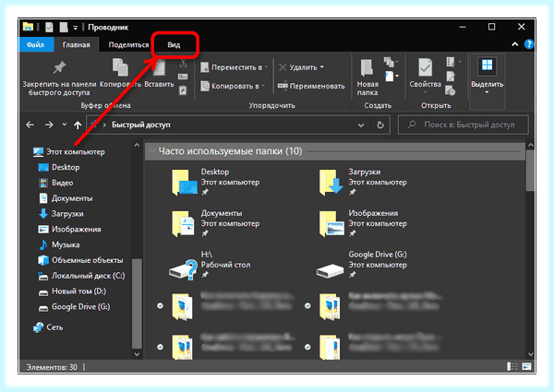Screen dimensions: 554x392
Task: Select Новый том (D:) in the tree
Action: [72, 291]
